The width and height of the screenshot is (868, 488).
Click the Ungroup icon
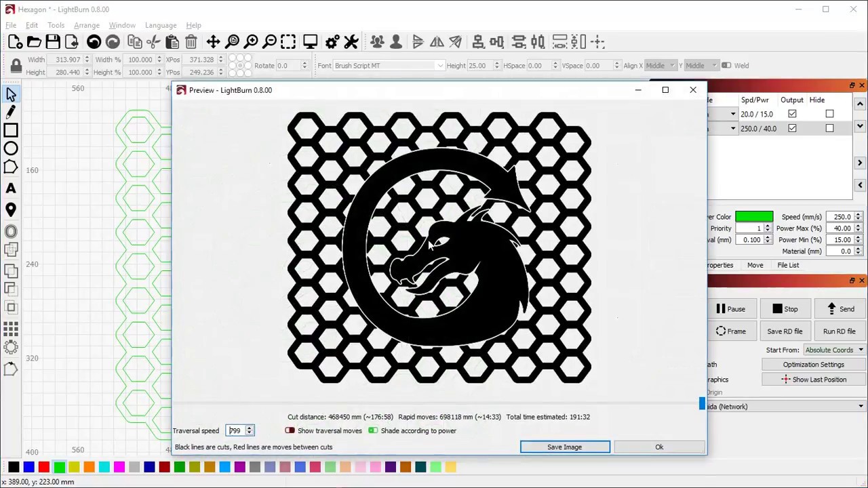coord(396,42)
